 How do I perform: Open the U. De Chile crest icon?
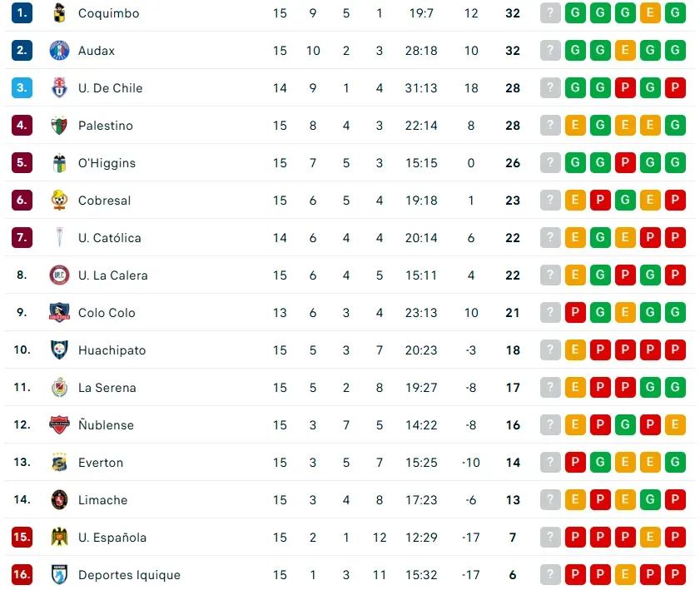pos(60,88)
